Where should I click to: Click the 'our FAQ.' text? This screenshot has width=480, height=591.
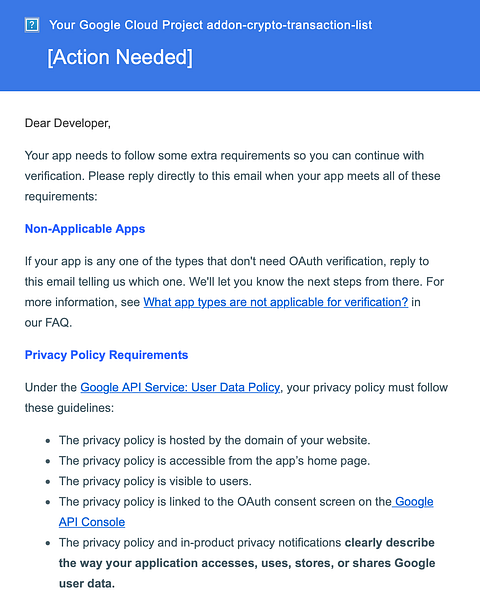pyautogui.click(x=48, y=323)
